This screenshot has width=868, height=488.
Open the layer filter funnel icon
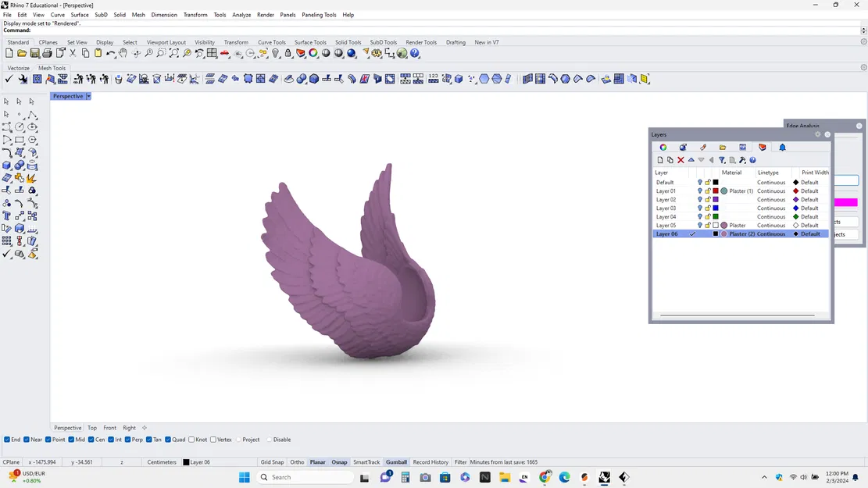point(722,160)
